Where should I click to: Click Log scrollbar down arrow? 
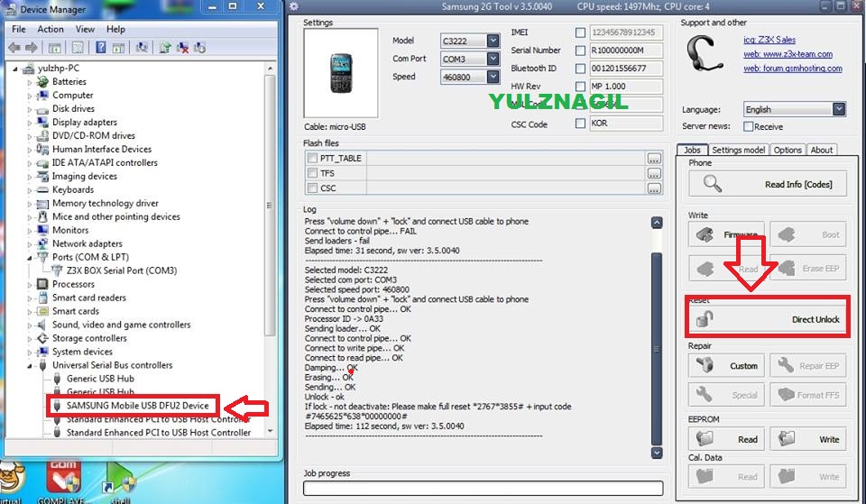(x=657, y=453)
